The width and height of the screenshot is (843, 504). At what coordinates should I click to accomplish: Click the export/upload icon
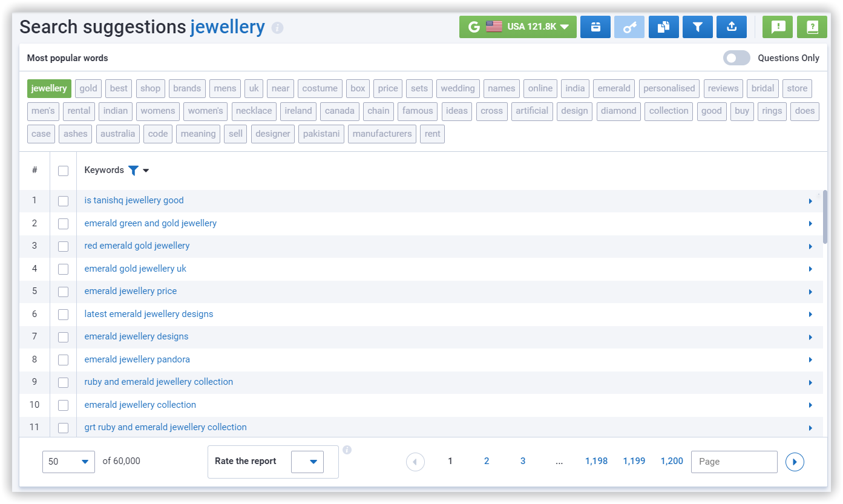tap(731, 27)
